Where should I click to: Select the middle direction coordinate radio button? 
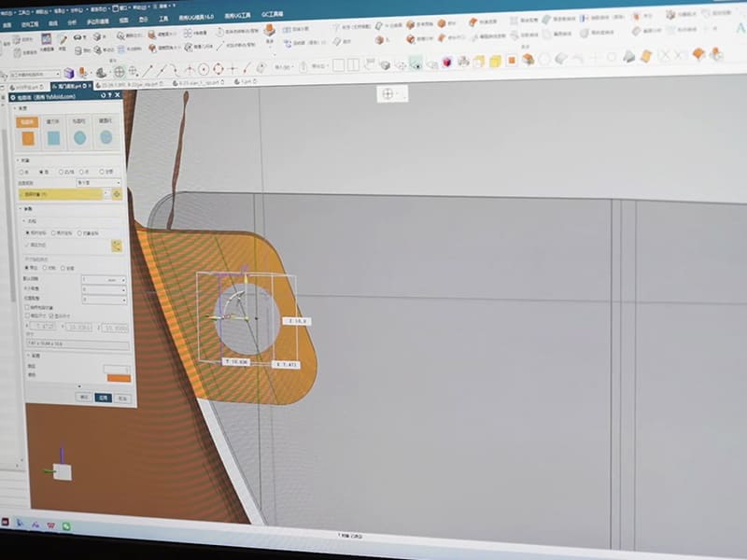coord(54,232)
